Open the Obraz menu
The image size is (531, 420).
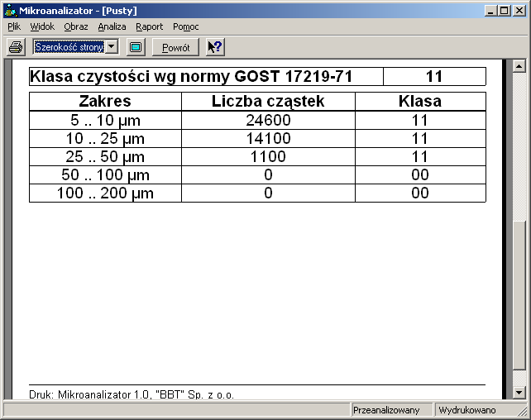(76, 26)
